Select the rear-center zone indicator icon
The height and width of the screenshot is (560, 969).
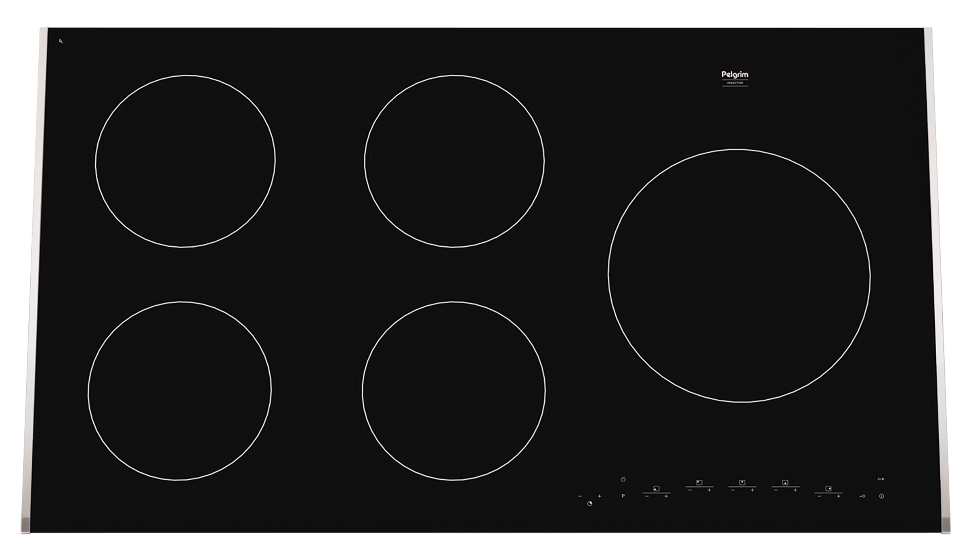click(x=742, y=482)
